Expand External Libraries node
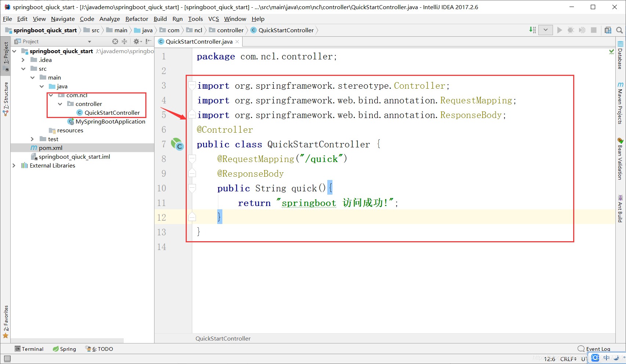This screenshot has height=364, width=626. tap(14, 165)
